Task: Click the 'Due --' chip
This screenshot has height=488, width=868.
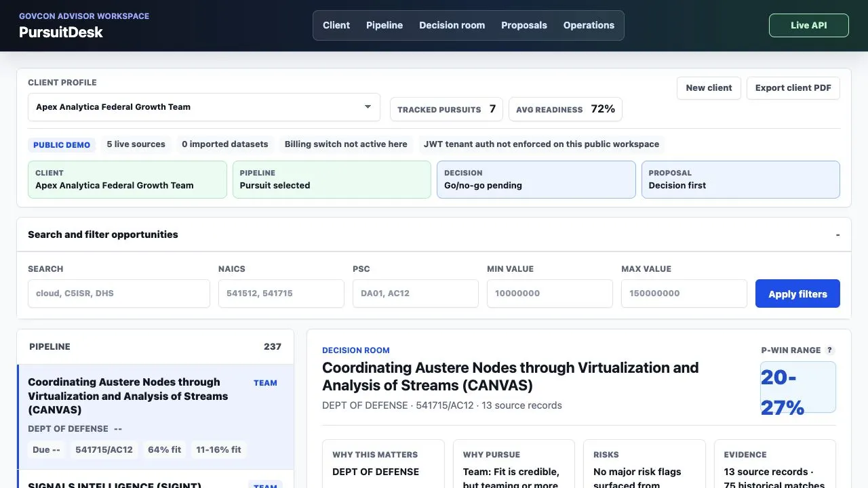Action: 47,449
